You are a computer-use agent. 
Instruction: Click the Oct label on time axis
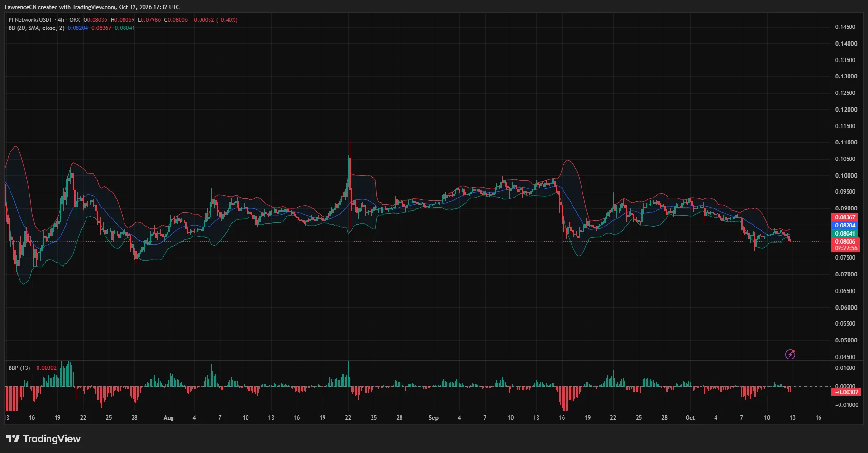690,418
